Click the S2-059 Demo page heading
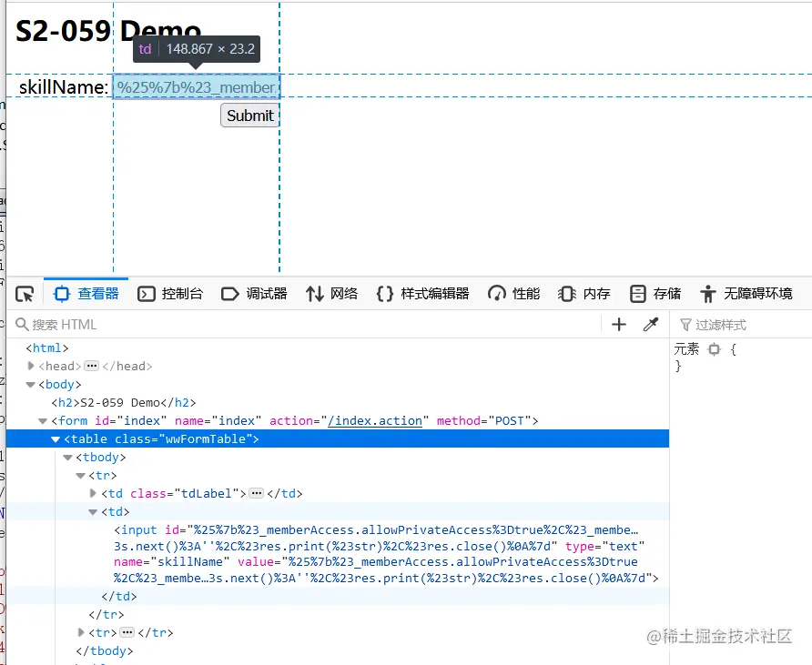812x665 pixels. [x=108, y=31]
